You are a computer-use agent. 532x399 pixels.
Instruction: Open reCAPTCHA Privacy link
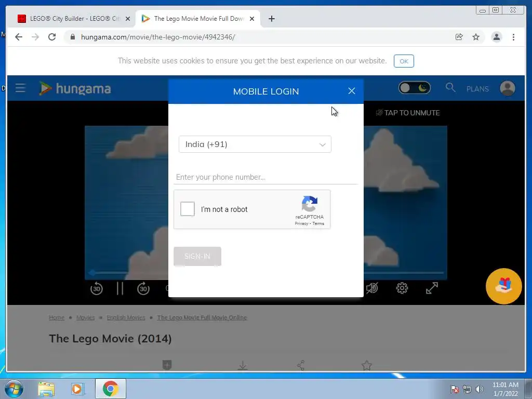(x=301, y=223)
